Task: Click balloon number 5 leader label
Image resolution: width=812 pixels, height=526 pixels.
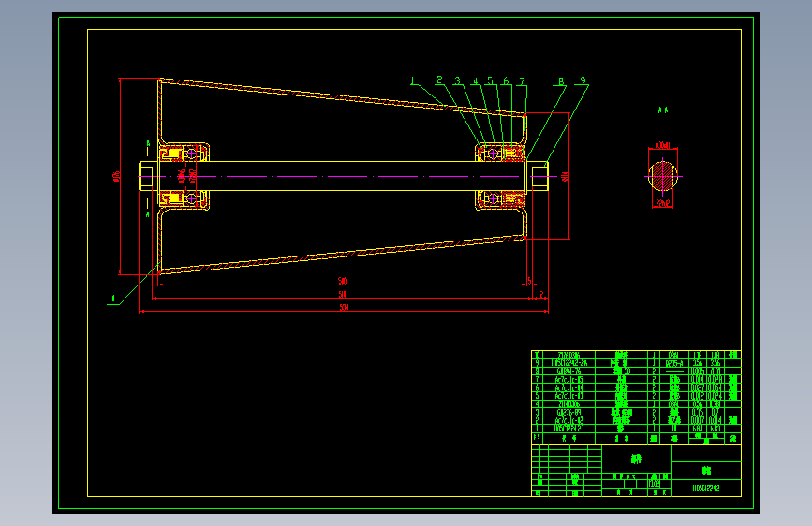Action: coord(490,80)
